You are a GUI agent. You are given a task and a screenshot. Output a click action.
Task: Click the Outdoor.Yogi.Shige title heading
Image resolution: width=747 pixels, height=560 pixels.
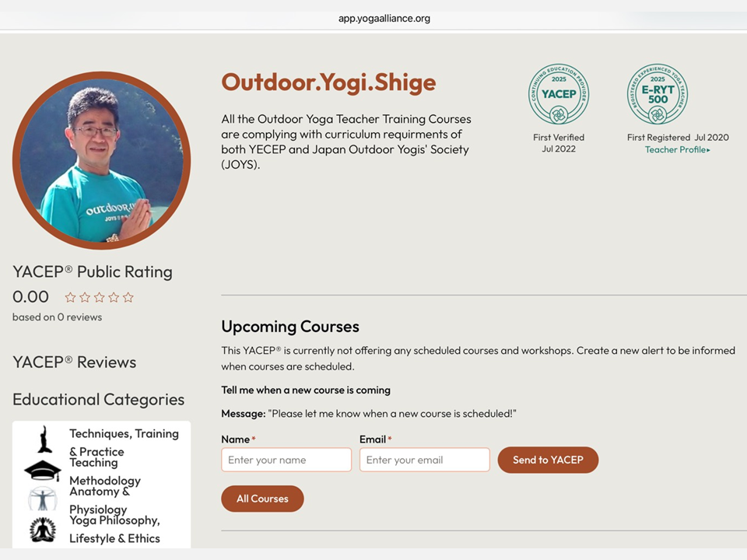pos(328,82)
